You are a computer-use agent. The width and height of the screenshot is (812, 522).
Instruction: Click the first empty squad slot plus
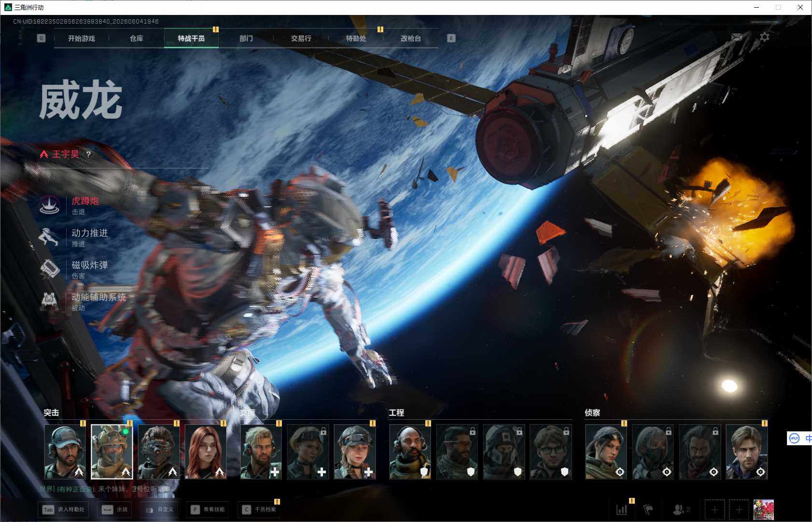click(x=714, y=509)
